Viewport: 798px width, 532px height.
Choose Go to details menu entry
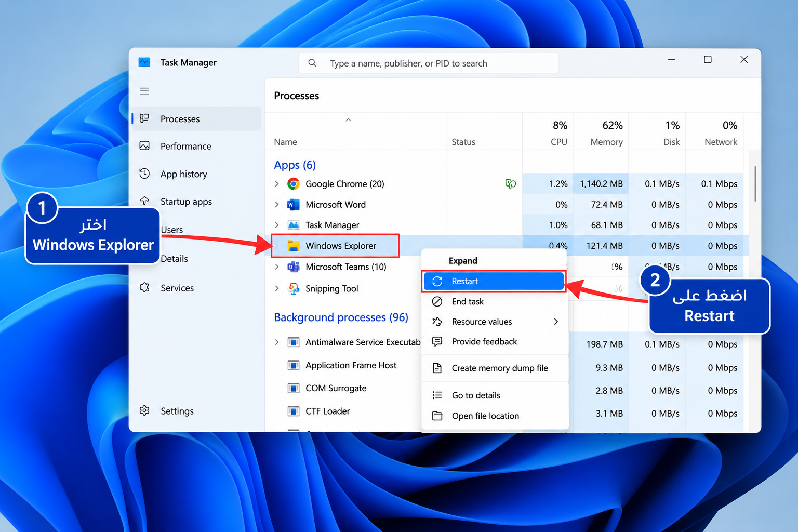(494, 395)
